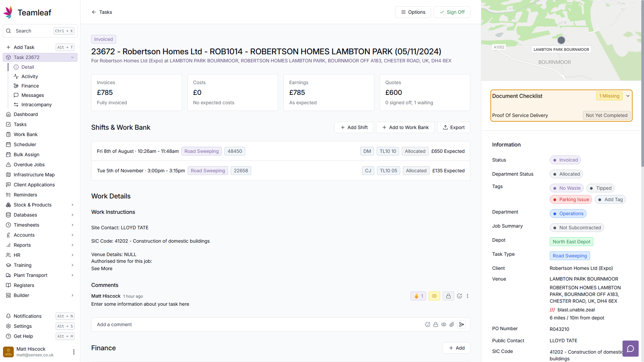Image resolution: width=644 pixels, height=362 pixels.
Task: Expand Databases submenu
Action: coord(72,215)
